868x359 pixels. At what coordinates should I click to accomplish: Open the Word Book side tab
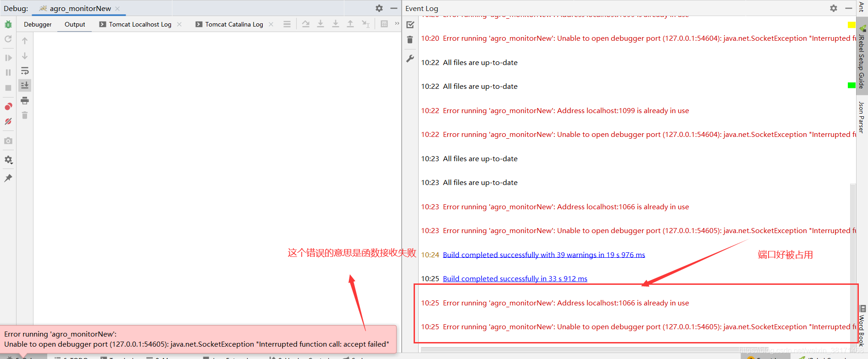[862, 326]
